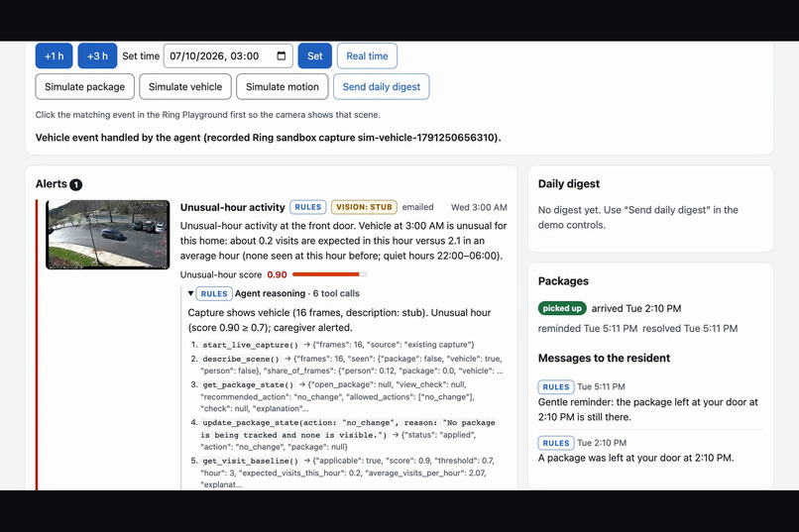Click the picked up status badge

[562, 308]
